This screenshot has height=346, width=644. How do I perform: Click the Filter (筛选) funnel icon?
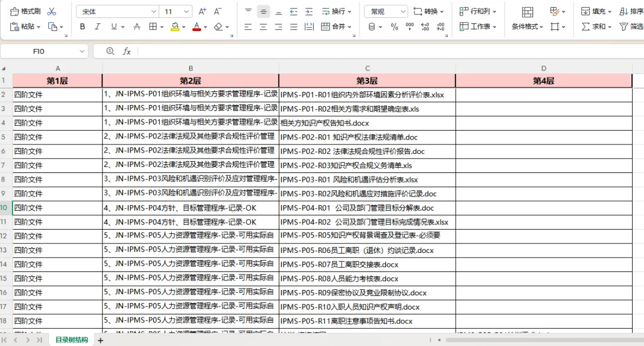point(624,27)
